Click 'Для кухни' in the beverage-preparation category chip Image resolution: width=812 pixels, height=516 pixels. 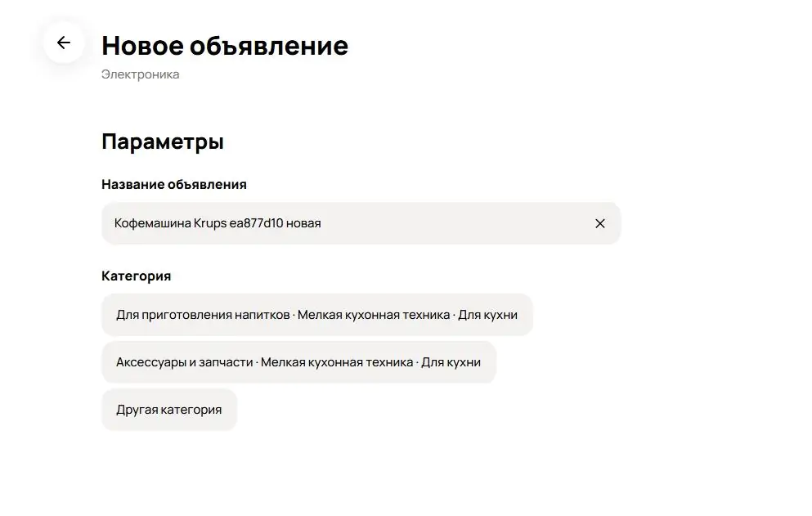coord(487,315)
